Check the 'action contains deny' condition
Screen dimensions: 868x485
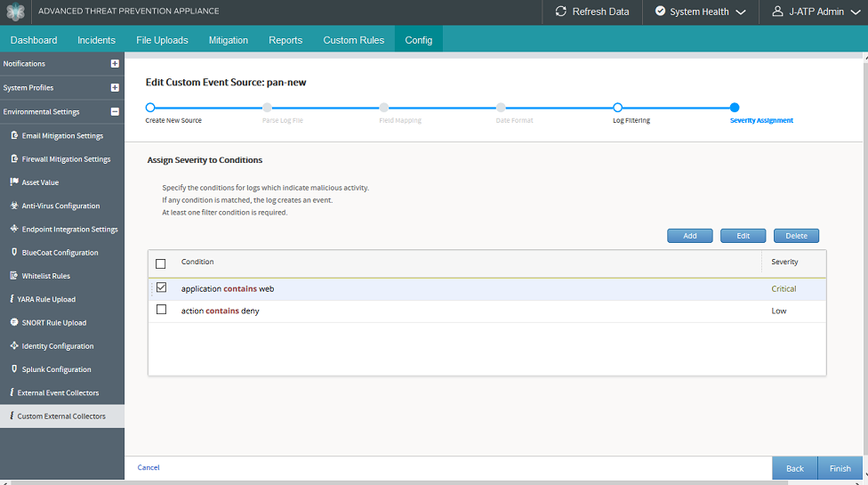(x=161, y=310)
